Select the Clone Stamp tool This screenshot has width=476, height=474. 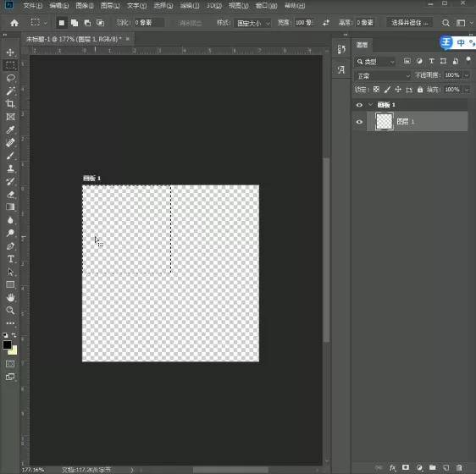(10, 168)
